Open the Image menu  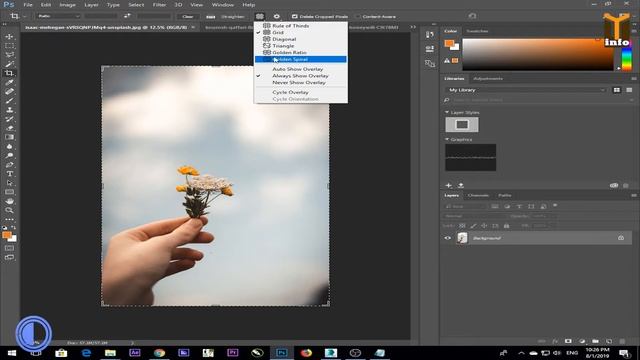(x=67, y=5)
